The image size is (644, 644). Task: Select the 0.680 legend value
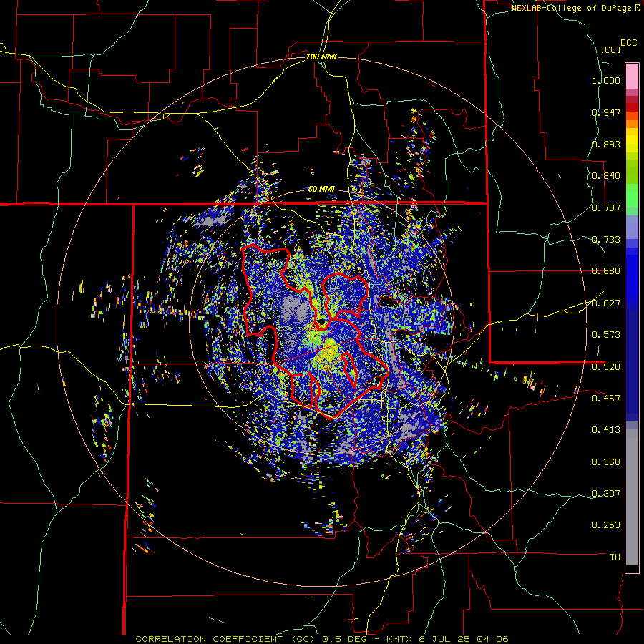[606, 271]
